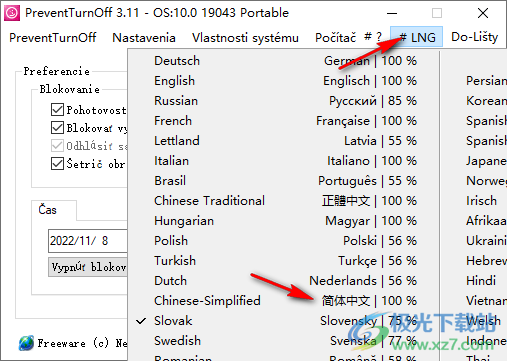Choose Romanian language

[284, 357]
